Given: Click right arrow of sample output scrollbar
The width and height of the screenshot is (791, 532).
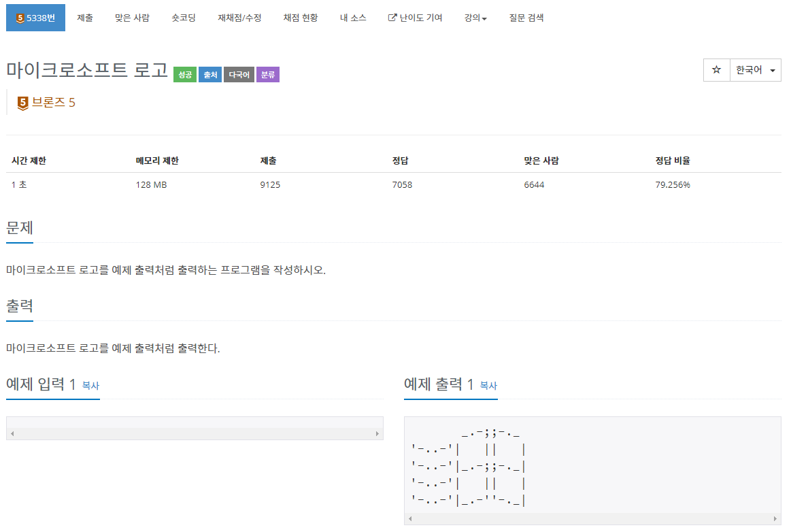Looking at the screenshot, I should [775, 518].
